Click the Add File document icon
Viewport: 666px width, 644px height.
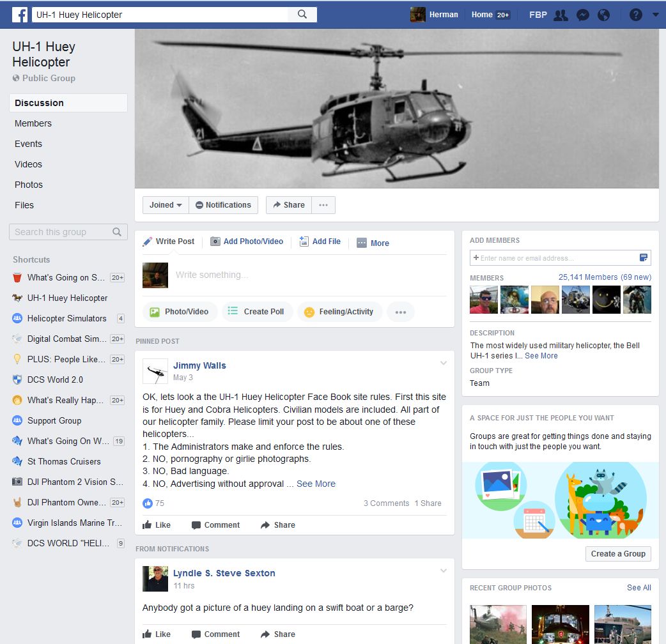pos(304,241)
